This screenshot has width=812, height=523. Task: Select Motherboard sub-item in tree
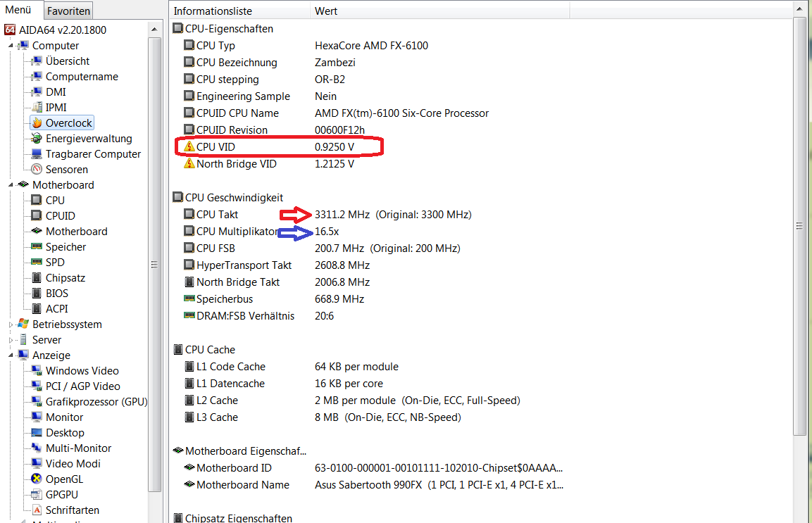coord(77,232)
